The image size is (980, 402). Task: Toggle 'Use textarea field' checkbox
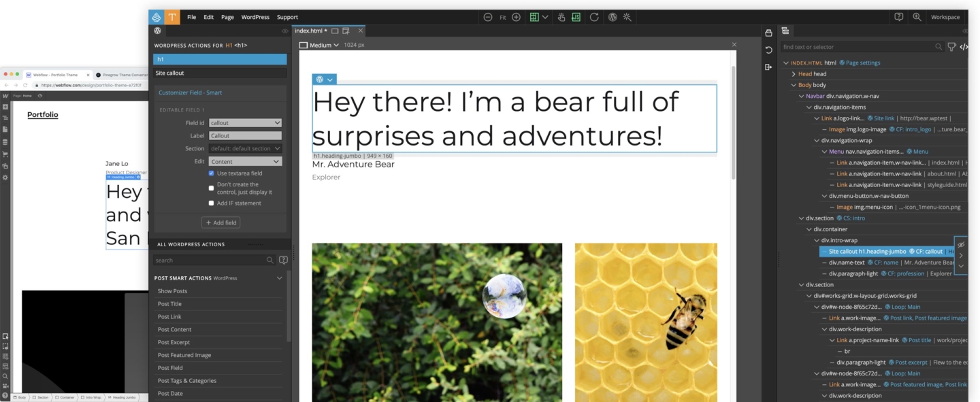tap(212, 173)
